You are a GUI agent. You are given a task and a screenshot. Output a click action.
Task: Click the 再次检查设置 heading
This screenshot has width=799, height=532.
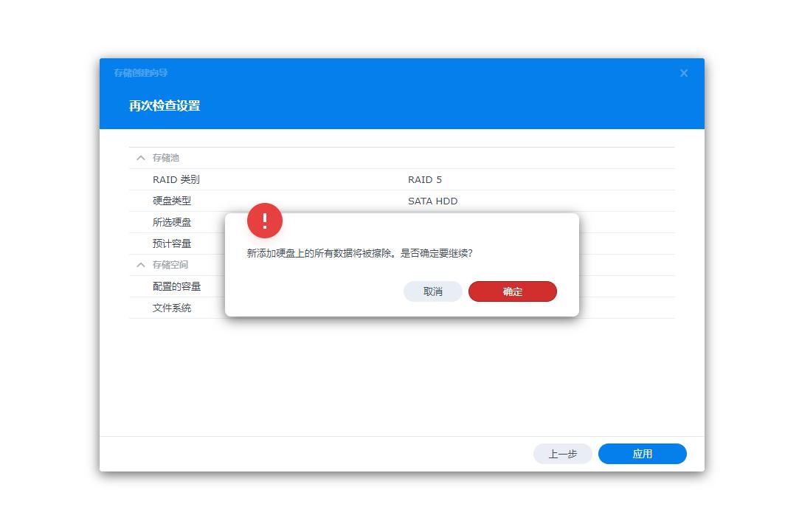[x=164, y=106]
